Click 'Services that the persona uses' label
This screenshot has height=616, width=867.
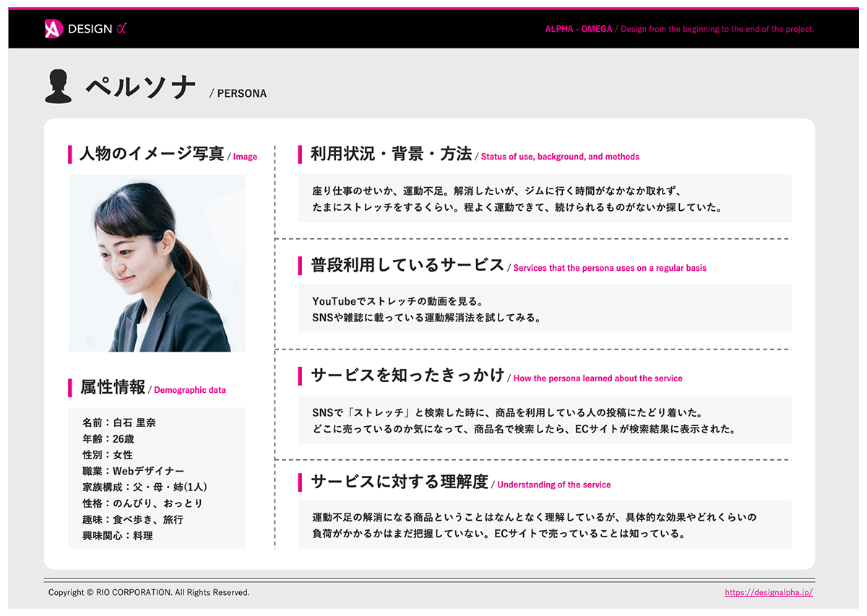pyautogui.click(x=610, y=268)
